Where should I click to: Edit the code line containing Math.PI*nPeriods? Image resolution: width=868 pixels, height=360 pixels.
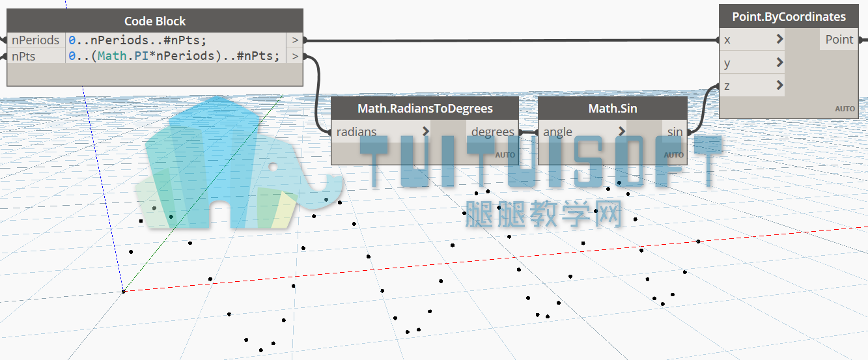174,56
